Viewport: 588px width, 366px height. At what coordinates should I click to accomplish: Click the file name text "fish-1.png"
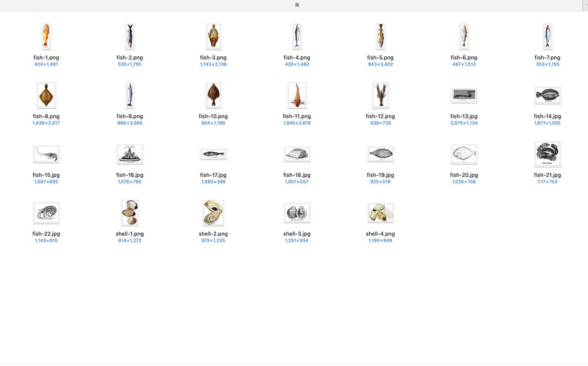[46, 57]
